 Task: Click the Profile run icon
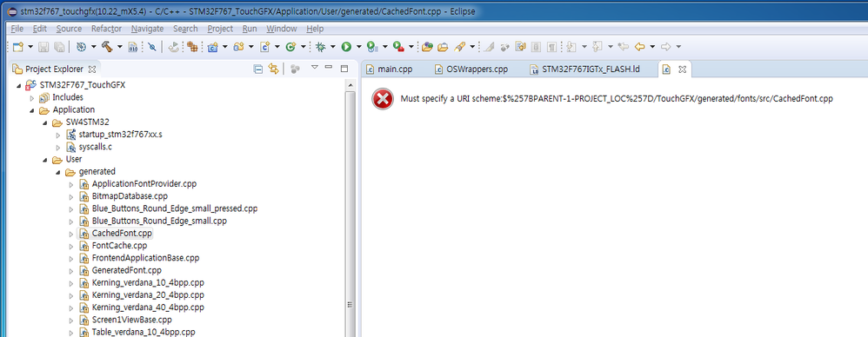coord(372,47)
